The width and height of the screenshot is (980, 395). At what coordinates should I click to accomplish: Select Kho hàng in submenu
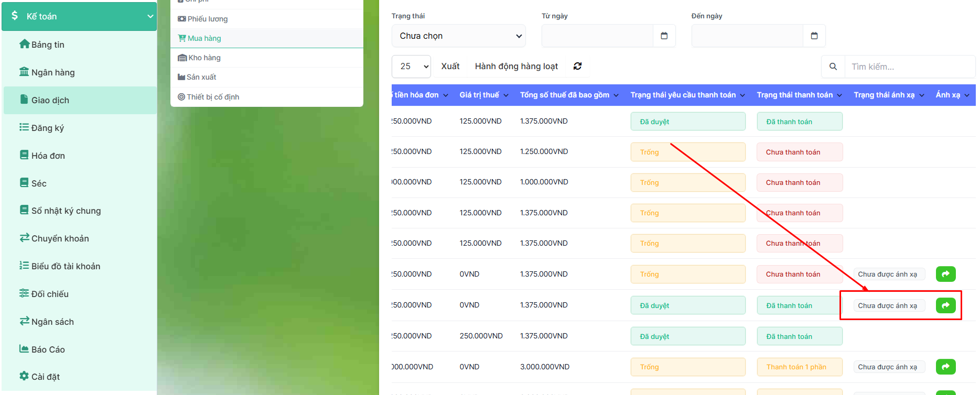pyautogui.click(x=204, y=58)
